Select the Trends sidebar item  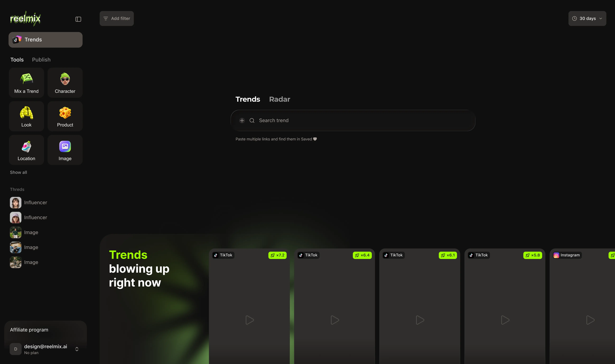click(45, 40)
